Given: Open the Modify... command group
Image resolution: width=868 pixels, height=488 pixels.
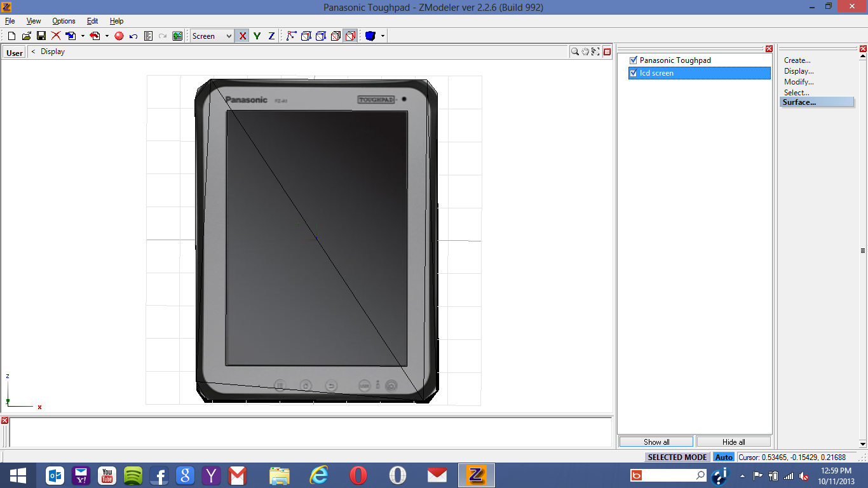Looking at the screenshot, I should pos(798,82).
